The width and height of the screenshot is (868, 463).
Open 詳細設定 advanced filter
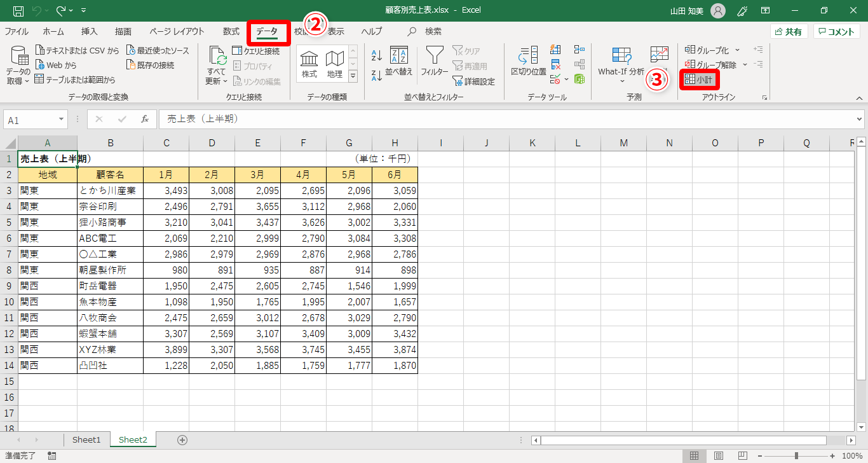[x=473, y=81]
